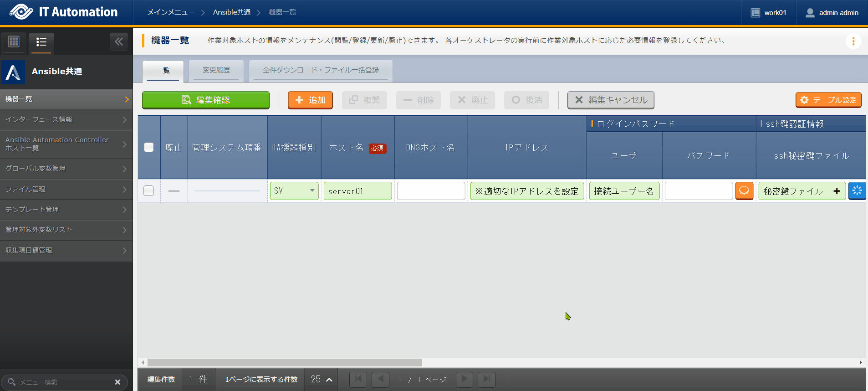The image size is (868, 391).
Task: Click the DNSホスト名 input field
Action: tap(431, 191)
